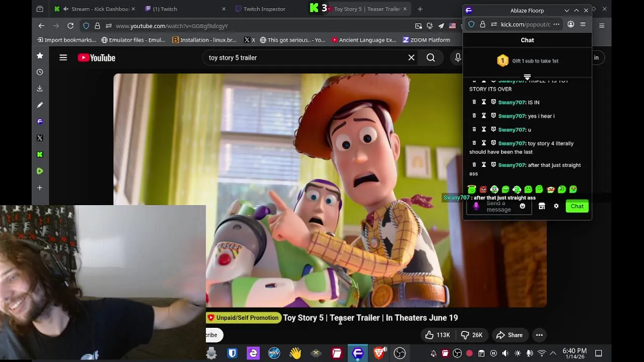Send message with green Chat button
This screenshot has height=362, width=644.
pyautogui.click(x=577, y=206)
